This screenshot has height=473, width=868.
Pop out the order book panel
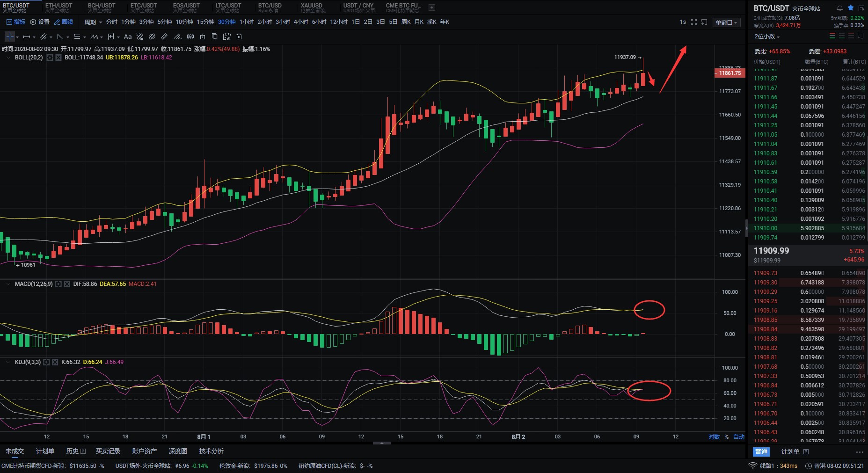[861, 36]
